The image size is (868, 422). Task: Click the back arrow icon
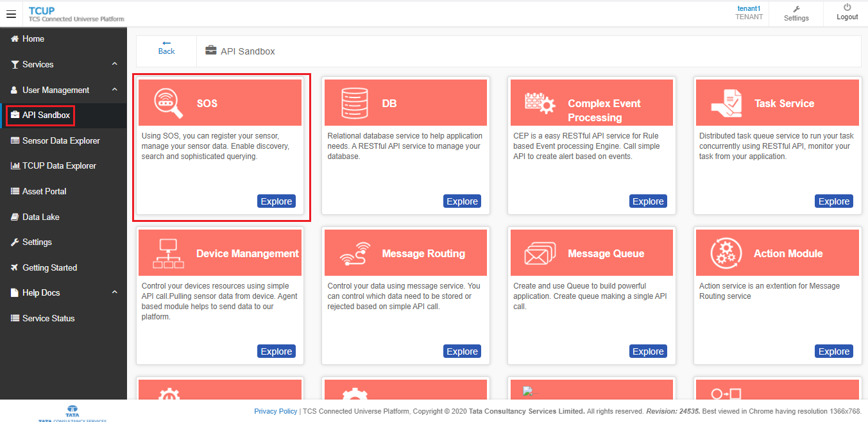[166, 43]
